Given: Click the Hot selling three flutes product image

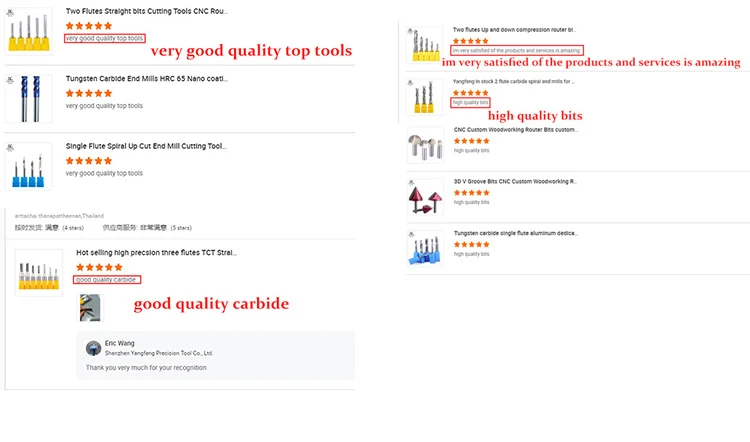Looking at the screenshot, I should pyautogui.click(x=39, y=272).
